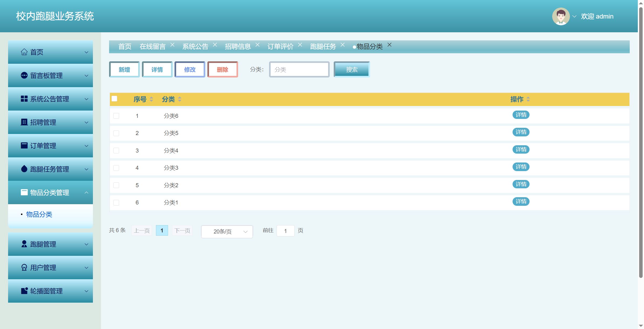The width and height of the screenshot is (644, 329).
Task: Expand the 首页 sidebar menu chevron
Action: [x=86, y=52]
